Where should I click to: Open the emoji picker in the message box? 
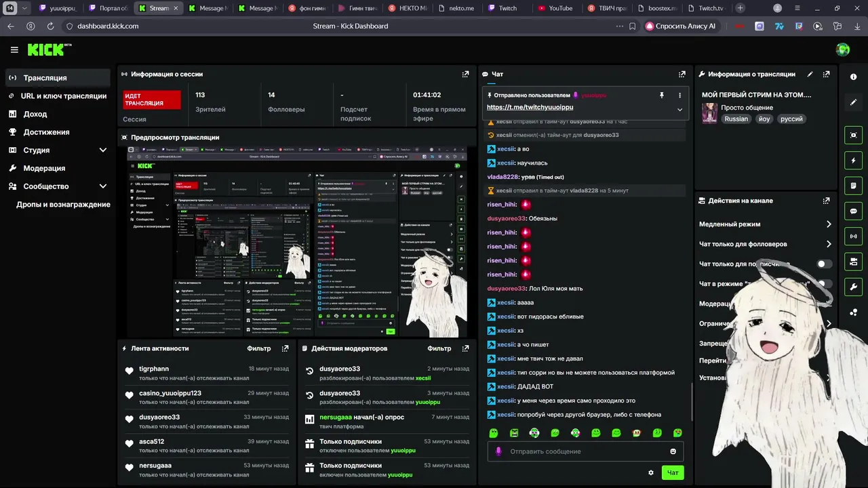673,451
